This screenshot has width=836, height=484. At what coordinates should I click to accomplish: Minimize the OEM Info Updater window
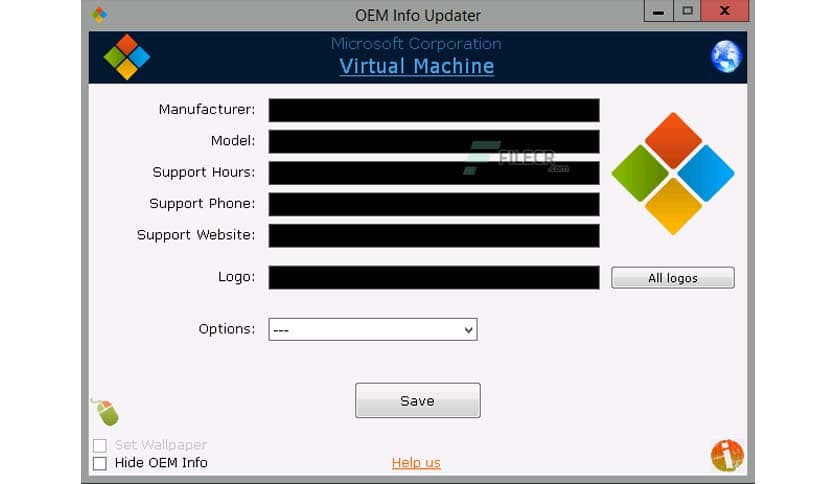pyautogui.click(x=658, y=11)
